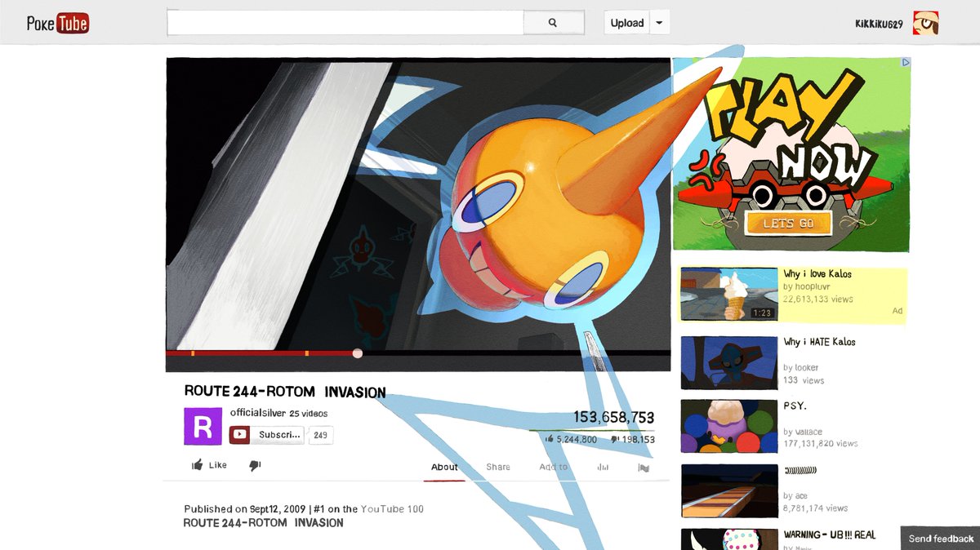Dislike the video with thumbs down icon
Viewport: 980px width, 550px height.
[255, 465]
